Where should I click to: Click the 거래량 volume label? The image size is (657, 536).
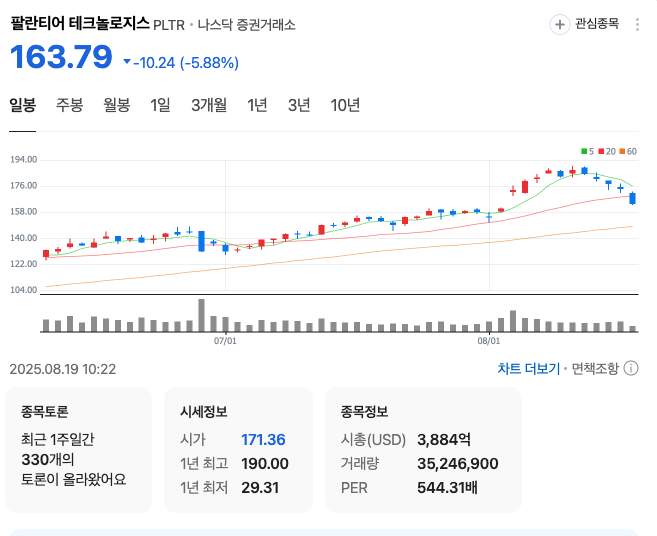pyautogui.click(x=360, y=464)
